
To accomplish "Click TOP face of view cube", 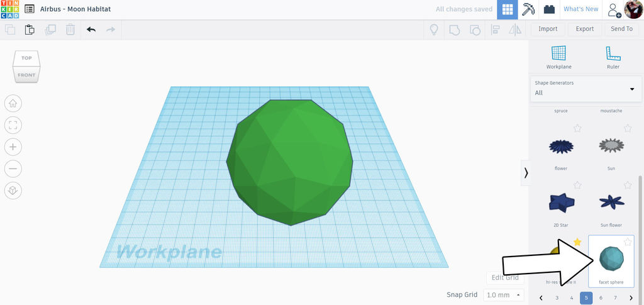I will 26,58.
